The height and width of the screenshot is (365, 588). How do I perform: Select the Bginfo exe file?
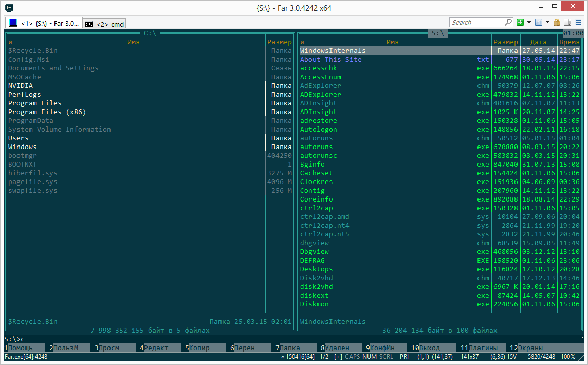(439, 165)
